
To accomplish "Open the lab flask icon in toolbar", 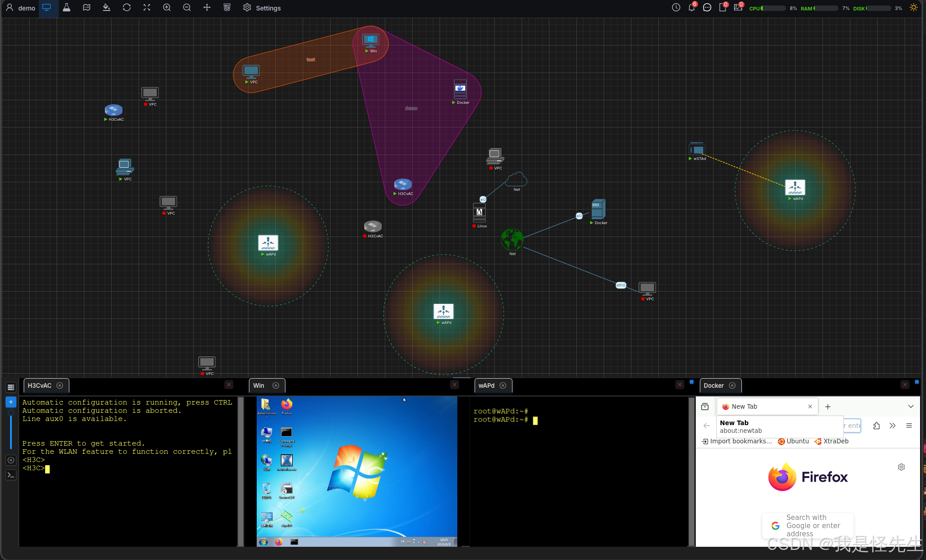I will (x=67, y=8).
